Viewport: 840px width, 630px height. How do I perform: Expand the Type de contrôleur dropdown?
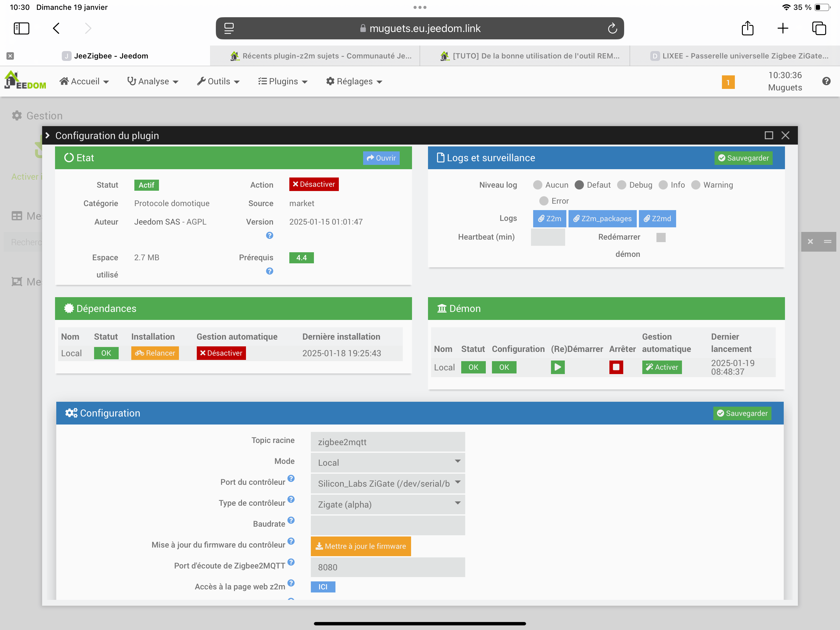pyautogui.click(x=387, y=504)
